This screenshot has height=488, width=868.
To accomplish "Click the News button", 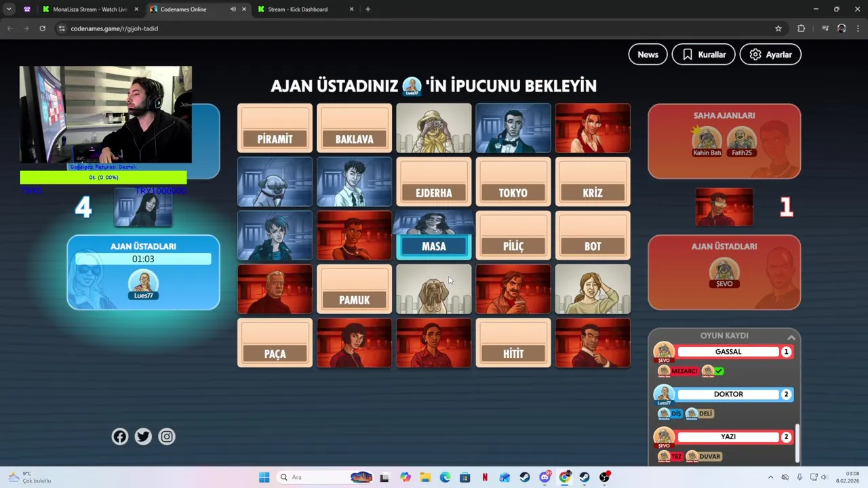I will 648,54.
